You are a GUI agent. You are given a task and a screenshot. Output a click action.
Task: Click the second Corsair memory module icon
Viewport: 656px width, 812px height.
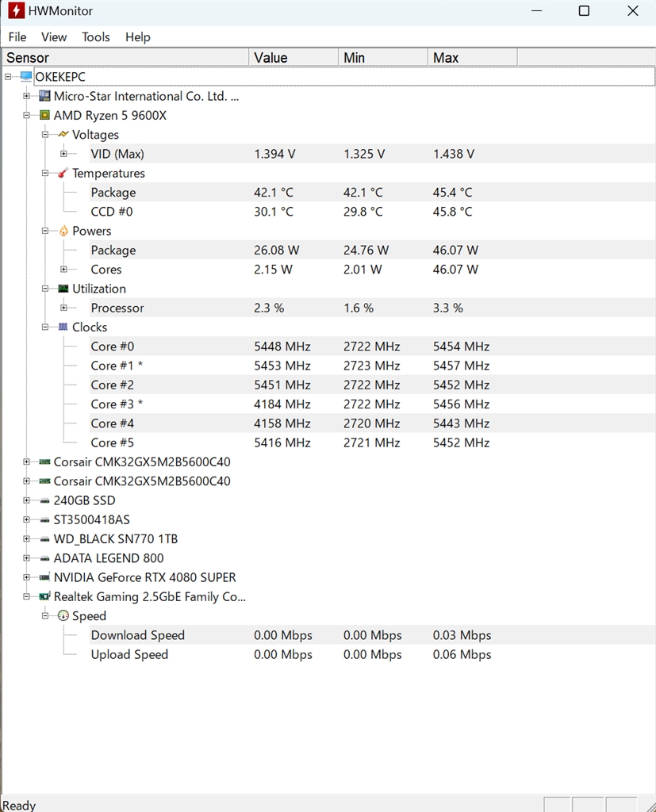45,481
